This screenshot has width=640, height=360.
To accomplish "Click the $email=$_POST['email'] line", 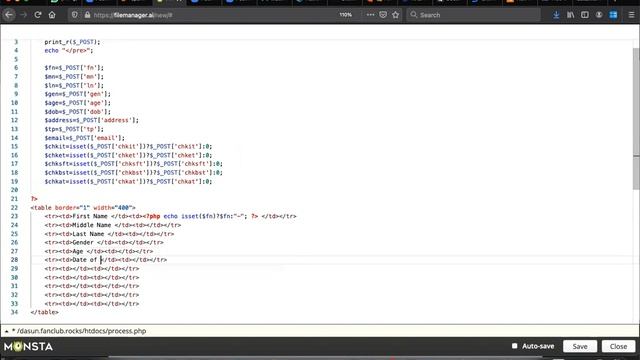I will click(85, 138).
